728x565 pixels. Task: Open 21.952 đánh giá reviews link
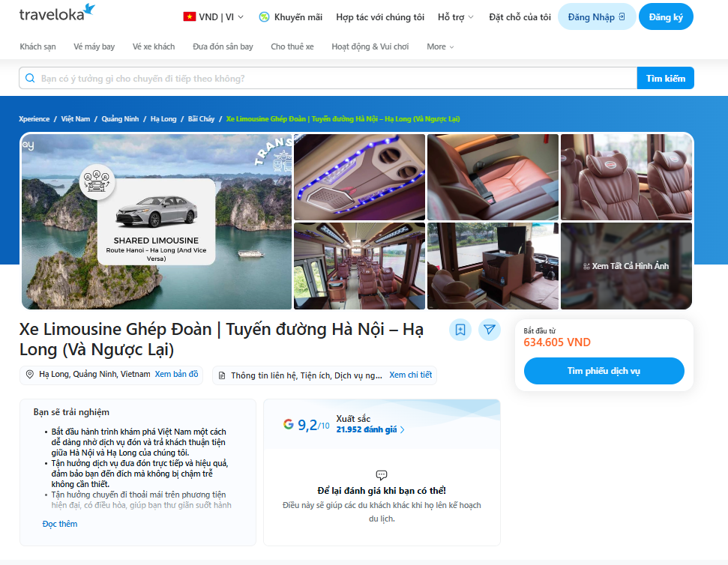(367, 429)
